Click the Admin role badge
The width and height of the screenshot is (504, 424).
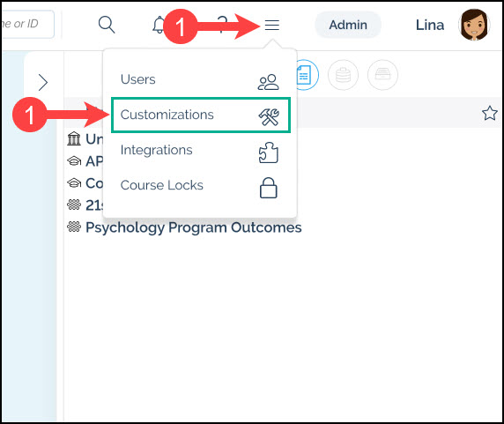pyautogui.click(x=348, y=25)
